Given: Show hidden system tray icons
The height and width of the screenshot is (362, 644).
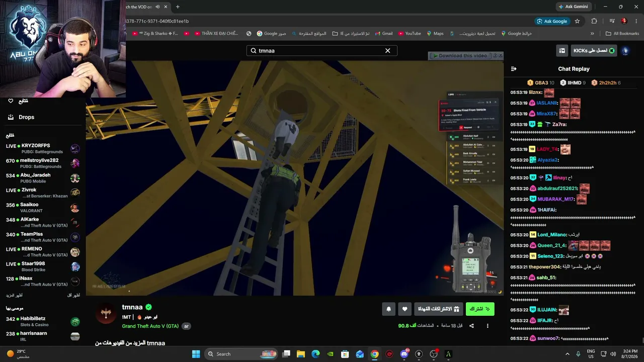Looking at the screenshot, I should pyautogui.click(x=568, y=354).
